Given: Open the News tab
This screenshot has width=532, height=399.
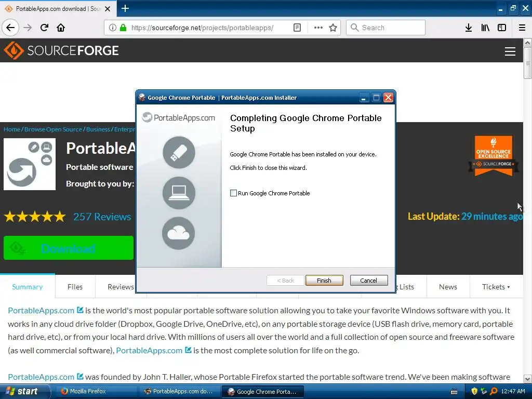Looking at the screenshot, I should pos(448,287).
